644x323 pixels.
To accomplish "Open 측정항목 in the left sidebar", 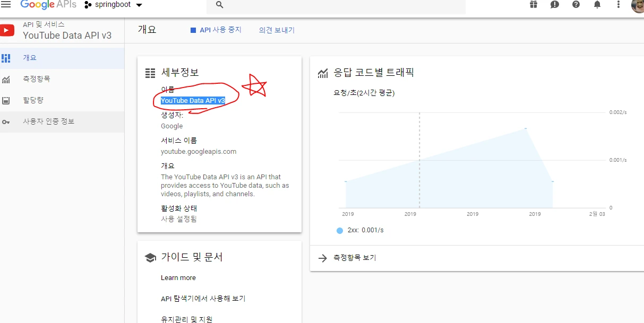I will [x=62, y=79].
